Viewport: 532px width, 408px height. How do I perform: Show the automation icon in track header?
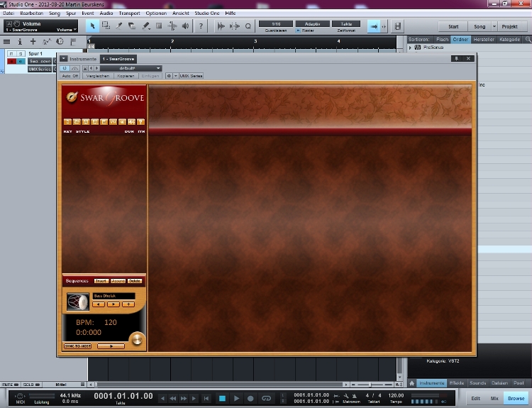[47, 42]
